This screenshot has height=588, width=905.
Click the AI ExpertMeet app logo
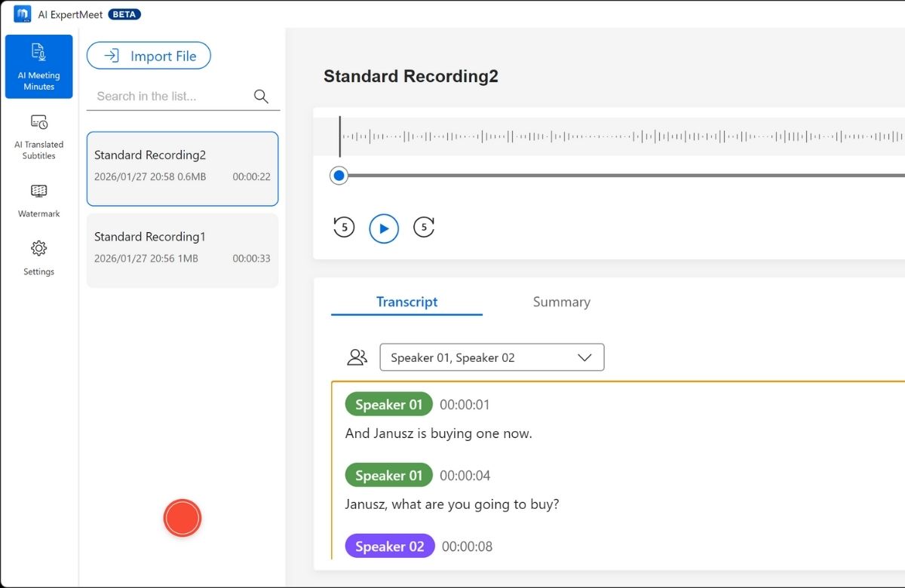tap(22, 14)
